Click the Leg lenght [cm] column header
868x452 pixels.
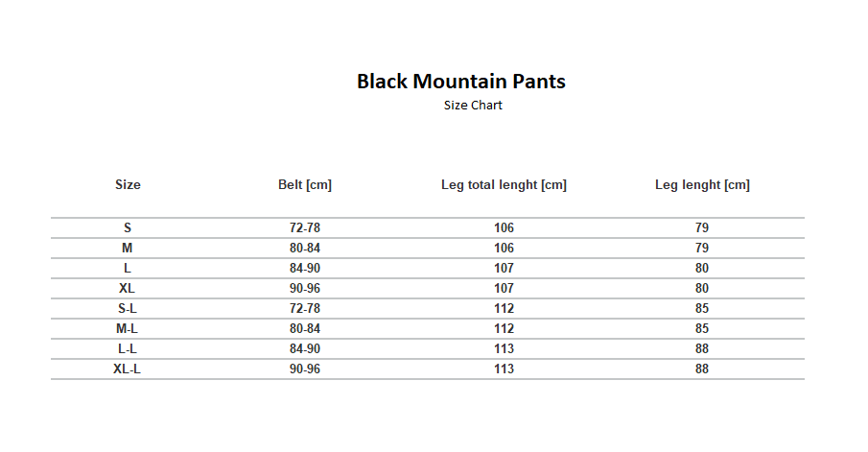coord(702,185)
